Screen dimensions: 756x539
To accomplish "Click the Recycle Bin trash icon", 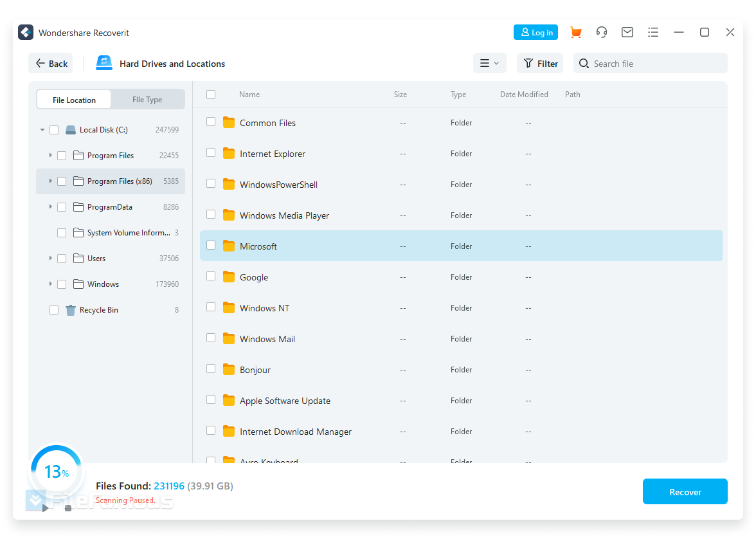I will click(71, 310).
